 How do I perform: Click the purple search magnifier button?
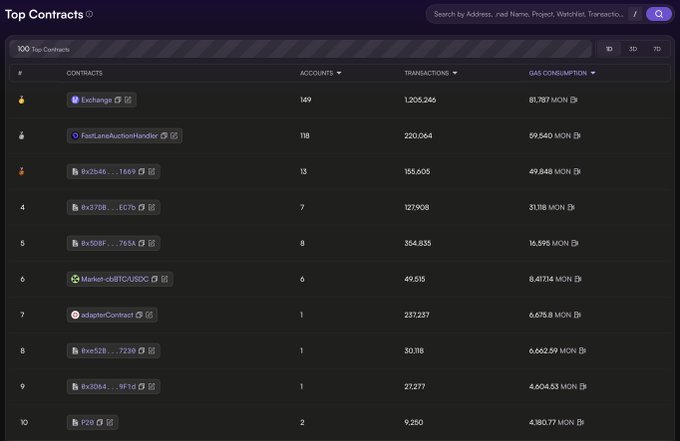(658, 14)
